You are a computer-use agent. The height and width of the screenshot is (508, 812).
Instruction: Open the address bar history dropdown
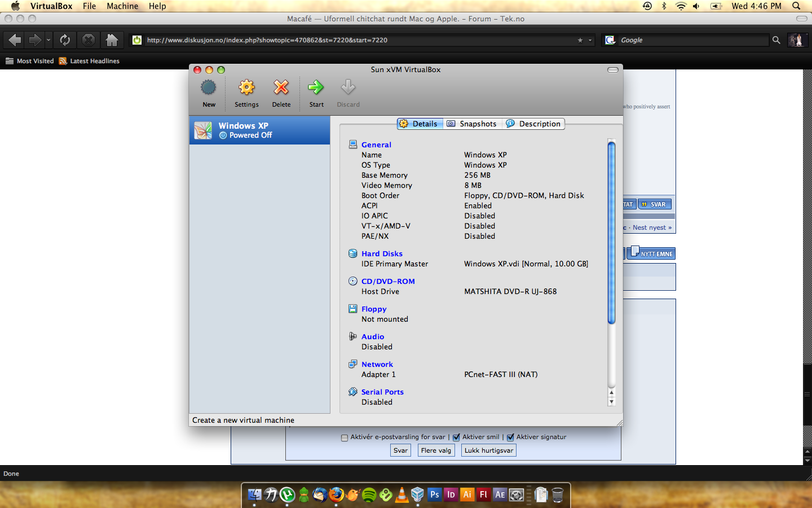pos(590,40)
